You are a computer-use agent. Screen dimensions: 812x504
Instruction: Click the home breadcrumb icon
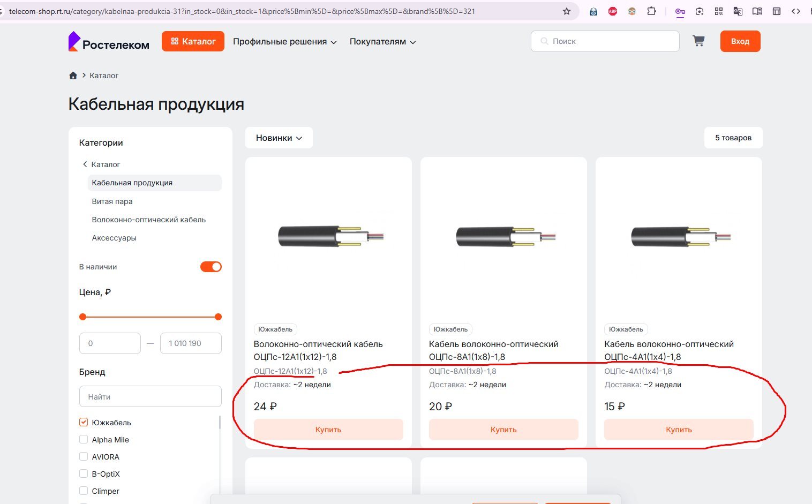[73, 76]
